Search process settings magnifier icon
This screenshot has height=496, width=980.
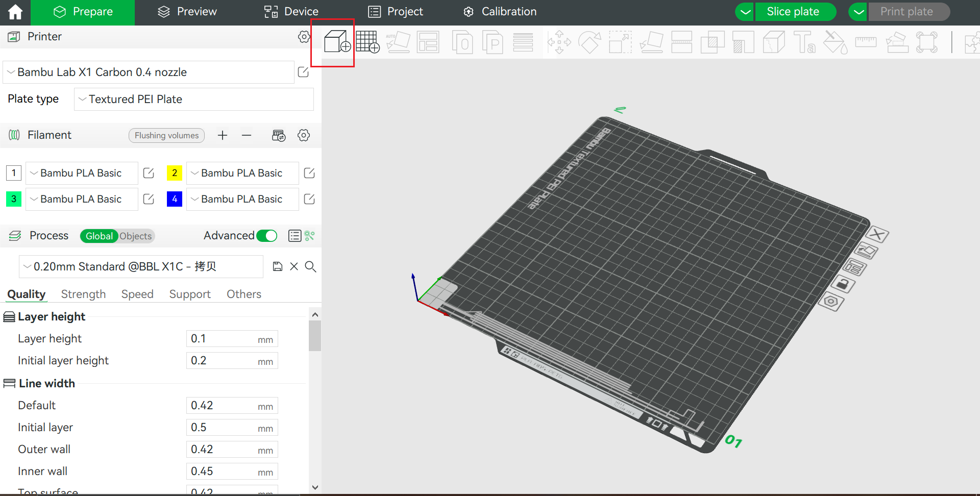(310, 266)
